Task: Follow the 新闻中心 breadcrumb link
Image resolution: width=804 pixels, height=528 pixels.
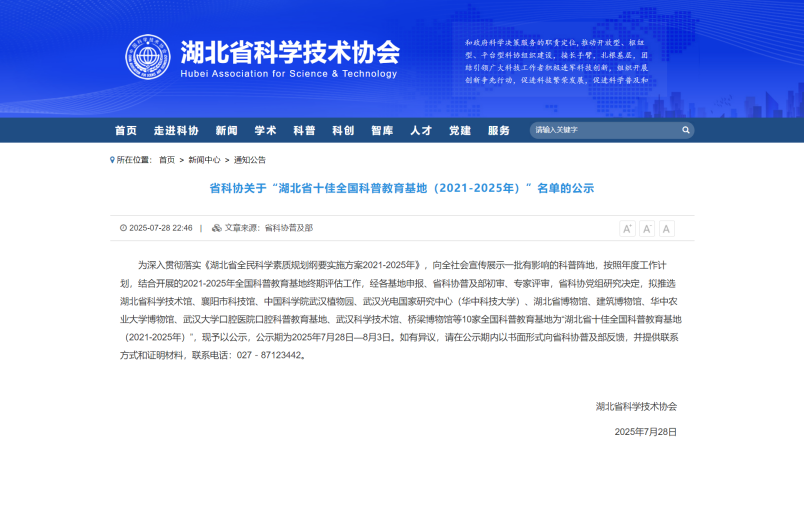Action: click(x=204, y=160)
